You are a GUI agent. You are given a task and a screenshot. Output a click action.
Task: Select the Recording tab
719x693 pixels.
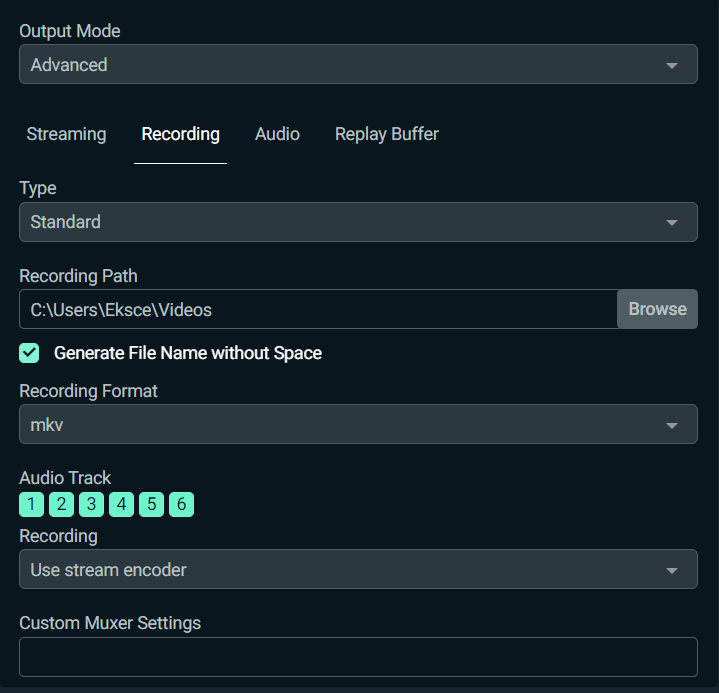(x=180, y=134)
